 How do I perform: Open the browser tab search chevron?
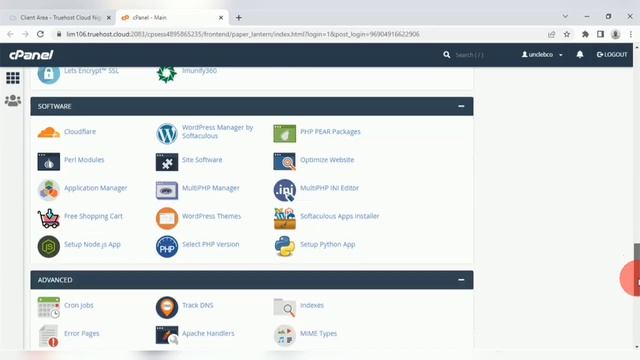tap(565, 17)
